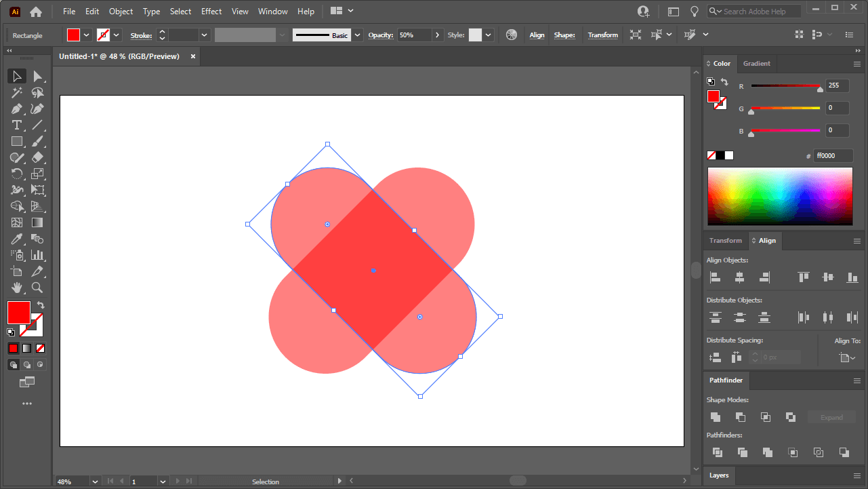Open the File menu
The image size is (868, 489).
tap(69, 12)
